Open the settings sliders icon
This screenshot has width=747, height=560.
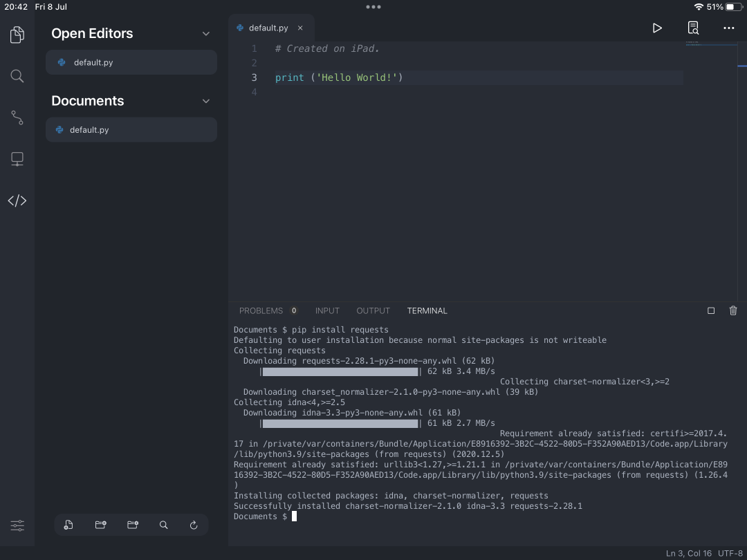(x=17, y=525)
